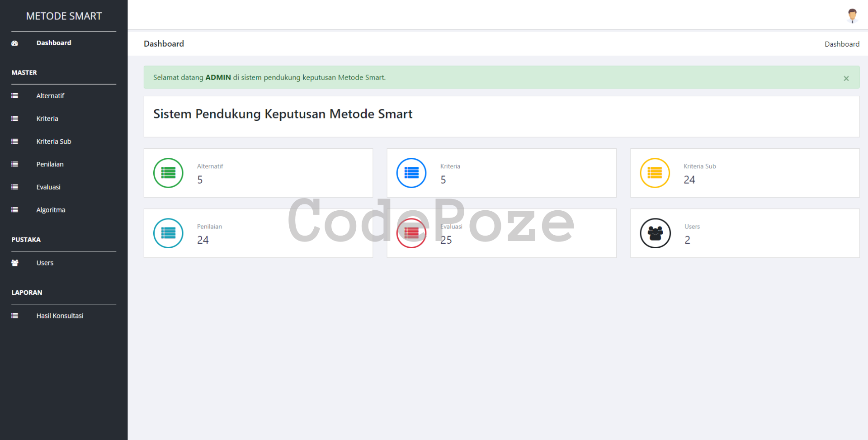Click the green Alternatif list icon
This screenshot has height=440, width=868.
(x=168, y=173)
